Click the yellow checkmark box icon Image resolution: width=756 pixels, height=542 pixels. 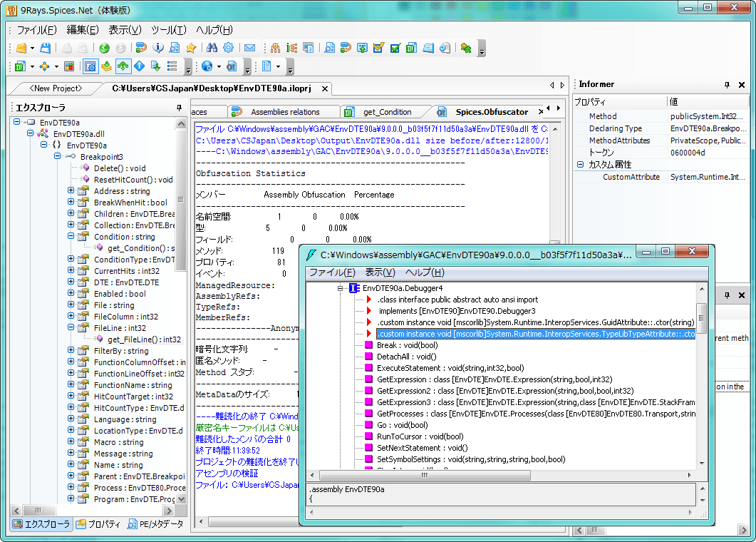click(x=378, y=48)
